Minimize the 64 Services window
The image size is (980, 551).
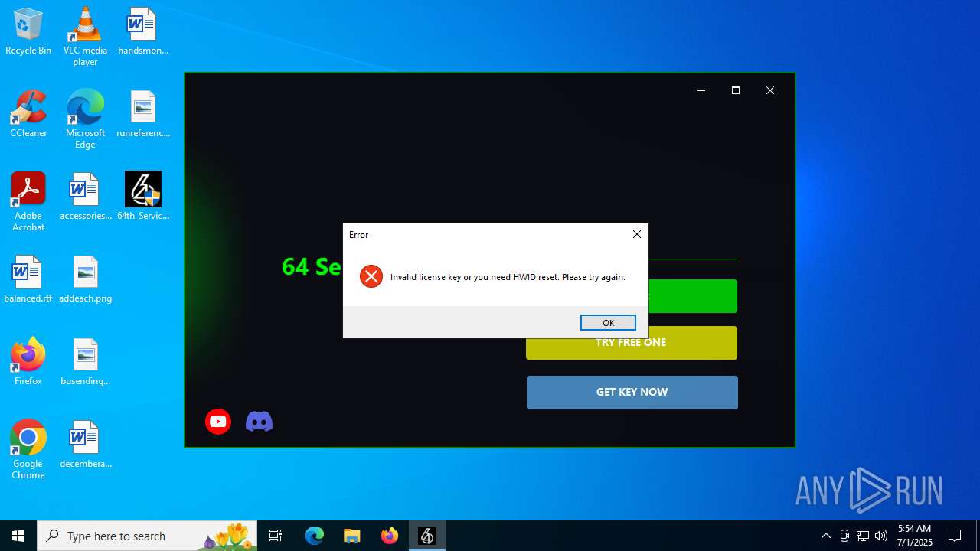click(x=701, y=90)
